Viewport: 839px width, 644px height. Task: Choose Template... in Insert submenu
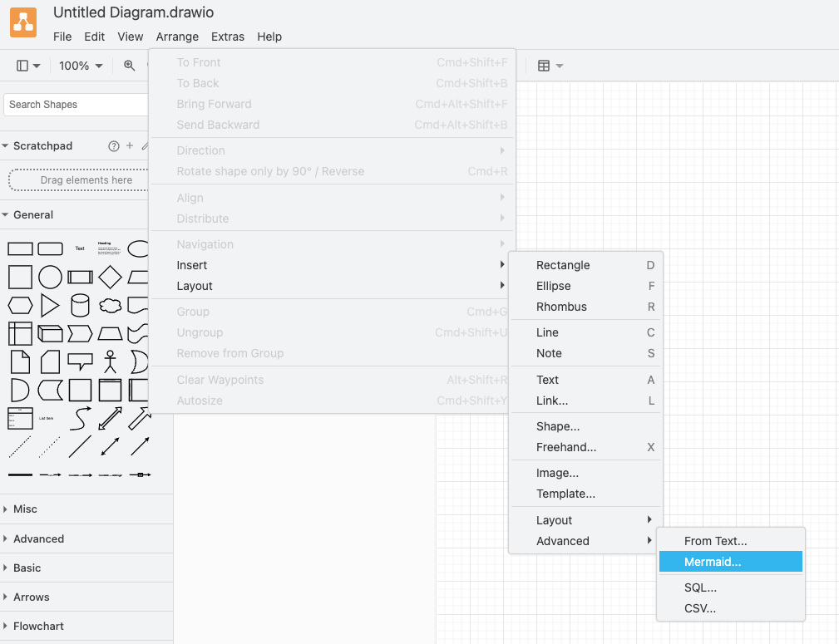[x=585, y=494]
